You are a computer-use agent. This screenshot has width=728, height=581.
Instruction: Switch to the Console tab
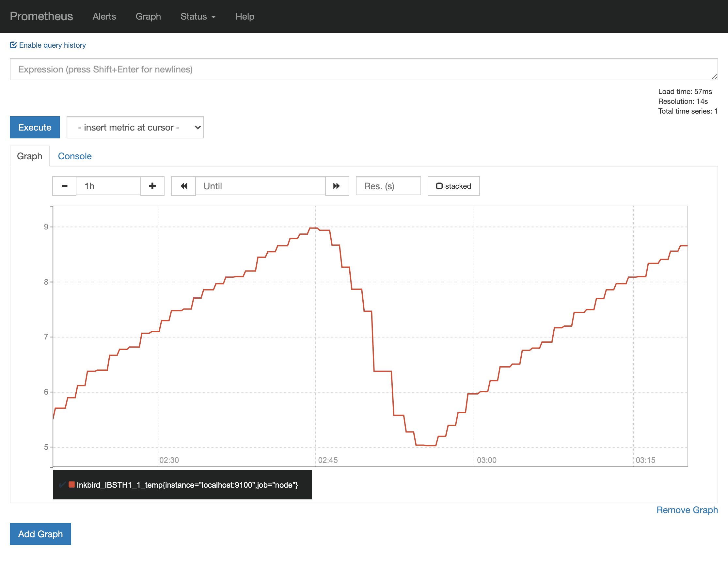pos(75,156)
